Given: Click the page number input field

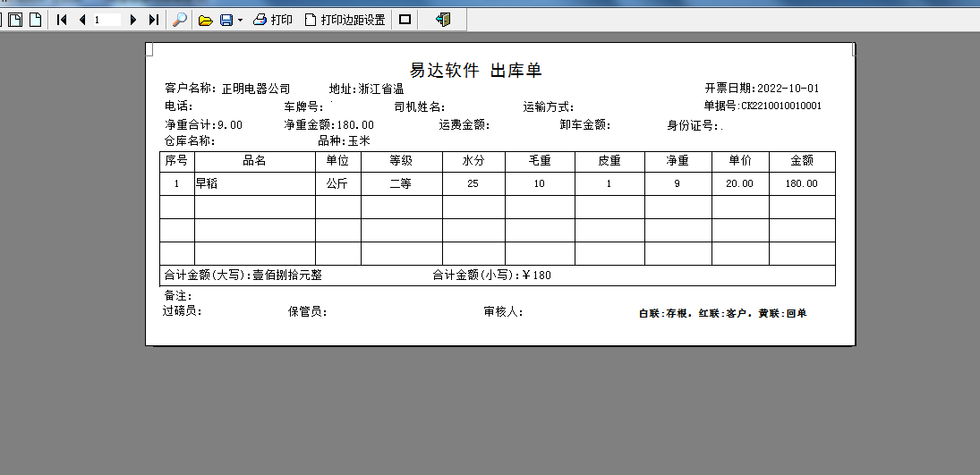Looking at the screenshot, I should point(107,20).
